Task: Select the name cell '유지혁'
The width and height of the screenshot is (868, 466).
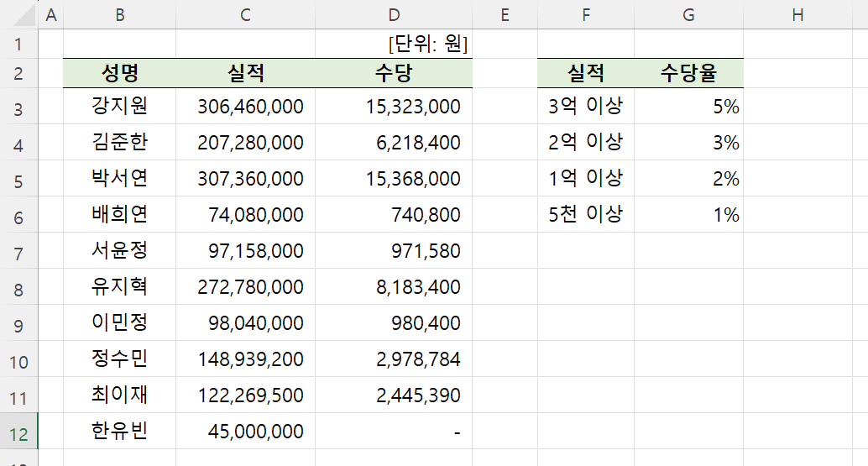Action: coord(119,286)
